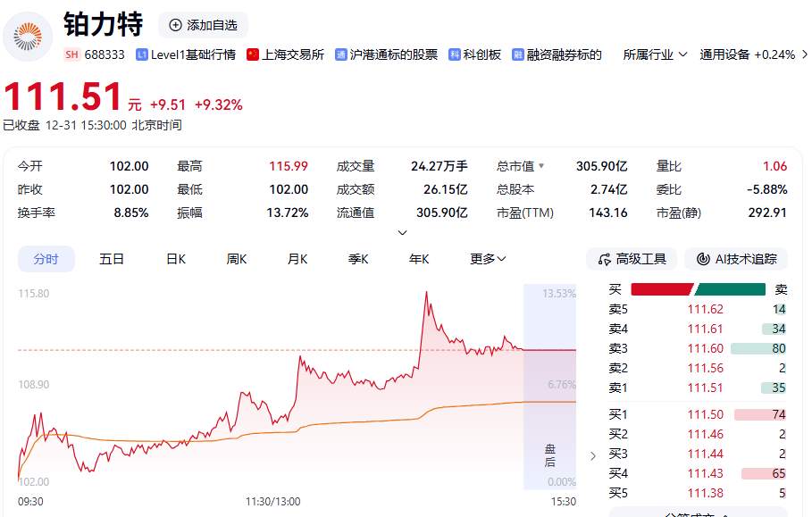The width and height of the screenshot is (812, 517).
Task: Expand the order book side arrow
Action: point(592,454)
